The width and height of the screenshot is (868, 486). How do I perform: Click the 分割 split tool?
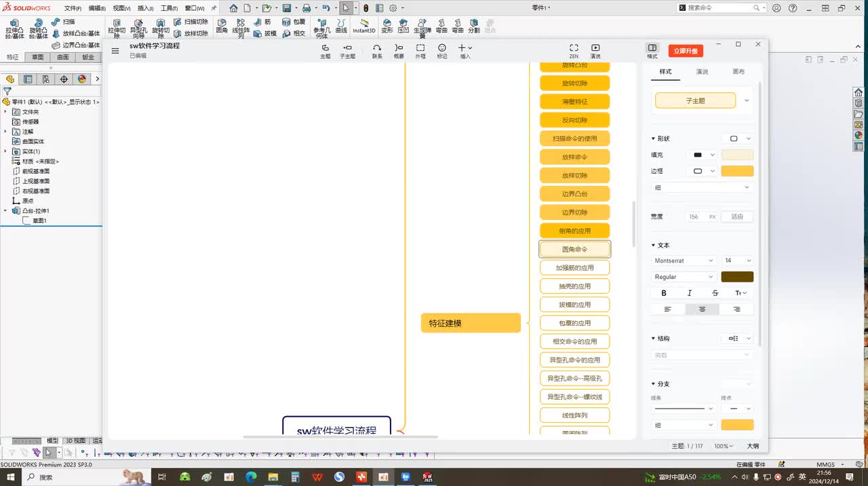(474, 26)
